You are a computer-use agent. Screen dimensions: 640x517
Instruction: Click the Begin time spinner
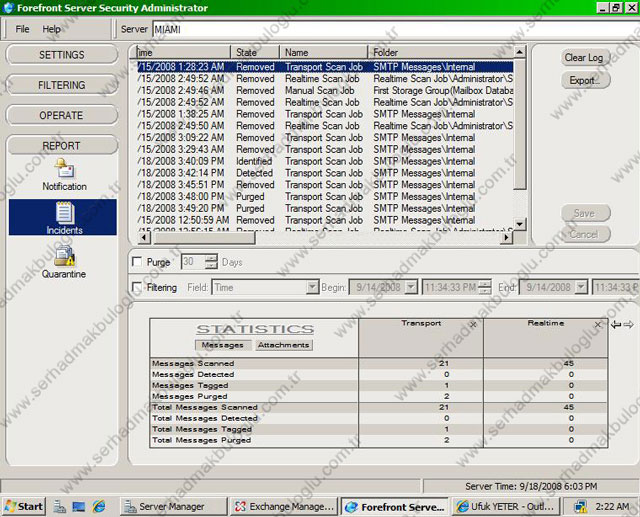click(x=484, y=287)
